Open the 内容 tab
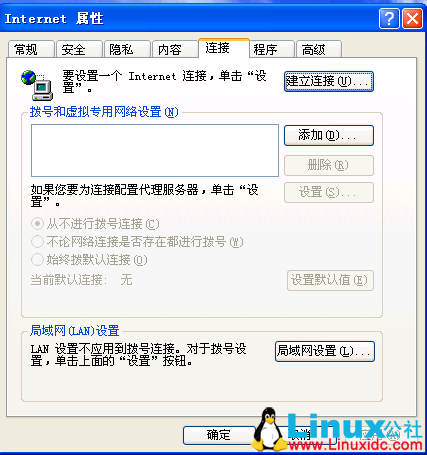Viewport: 427px width, 455px height. (x=175, y=49)
